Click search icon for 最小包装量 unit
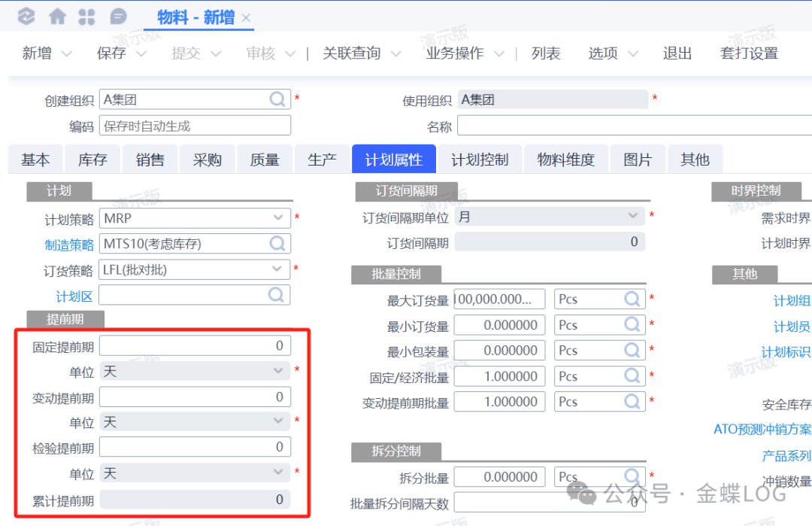The width and height of the screenshot is (812, 526). [x=633, y=350]
